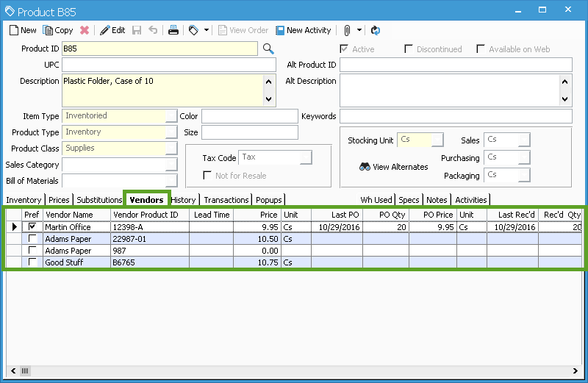Click the Alt Description scroll up arrow
The width and height of the screenshot is (588, 383).
click(564, 82)
